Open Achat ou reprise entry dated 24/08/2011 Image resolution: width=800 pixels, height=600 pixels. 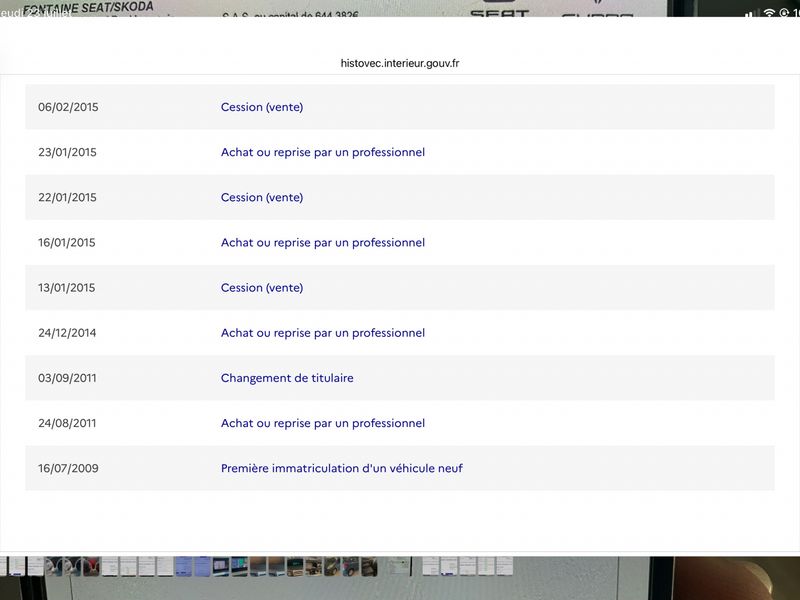click(322, 423)
